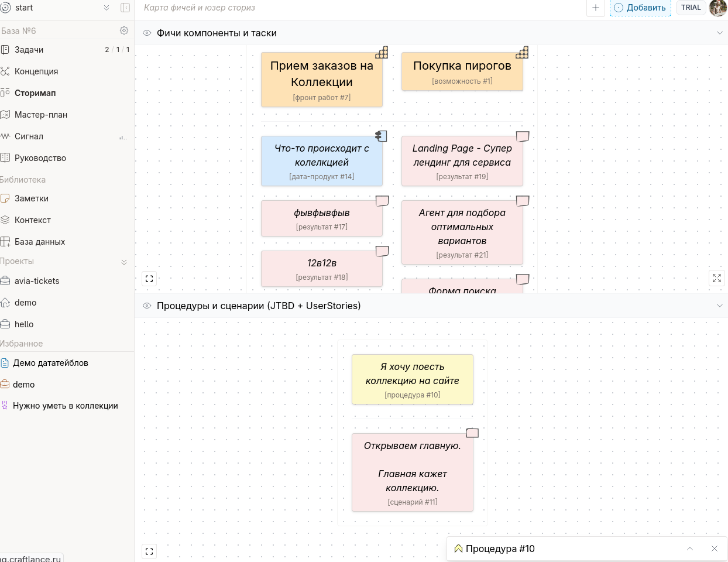Image resolution: width=728 pixels, height=562 pixels.
Task: Select the yellow Я хочу поесть коллекцию card
Action: 413,379
